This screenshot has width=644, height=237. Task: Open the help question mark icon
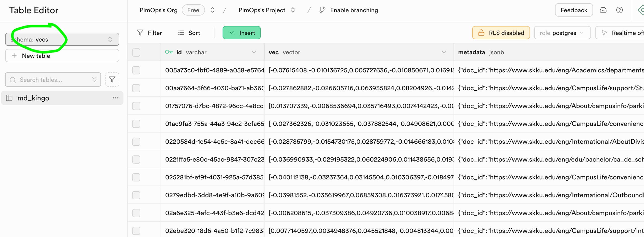point(619,10)
